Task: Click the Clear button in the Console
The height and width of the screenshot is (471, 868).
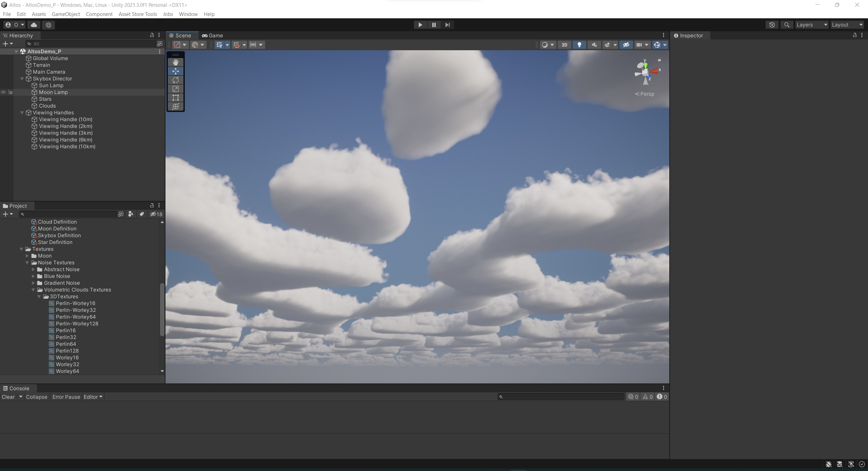Action: 8,396
